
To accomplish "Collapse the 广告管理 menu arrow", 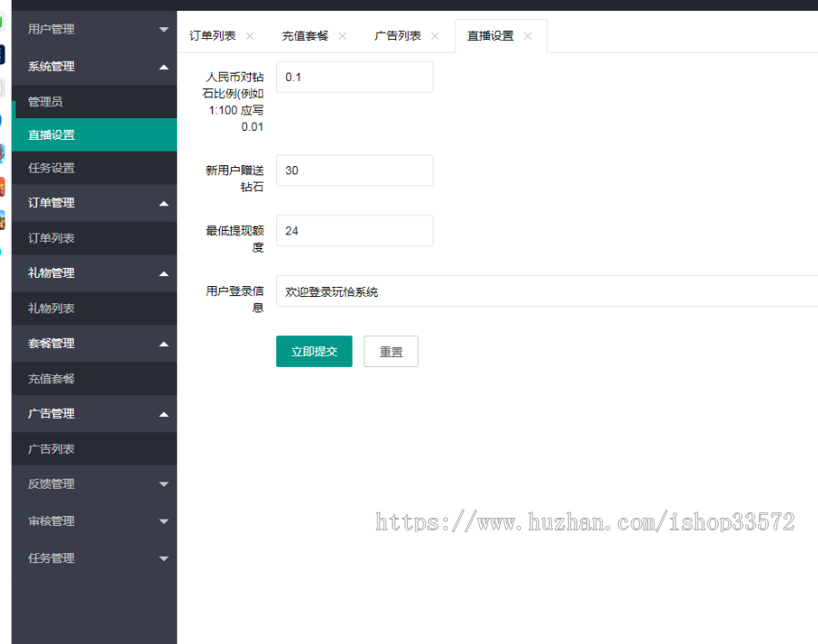I will (x=164, y=414).
